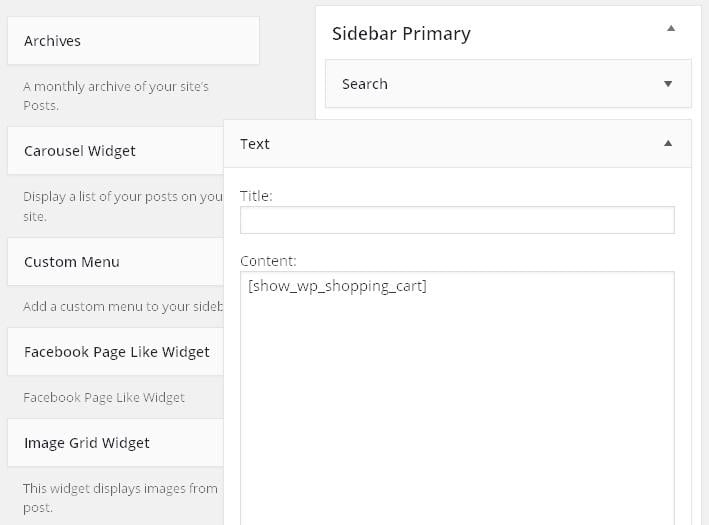This screenshot has width=709, height=525.
Task: Click the "Add a custom menu" description
Action: pos(122,307)
